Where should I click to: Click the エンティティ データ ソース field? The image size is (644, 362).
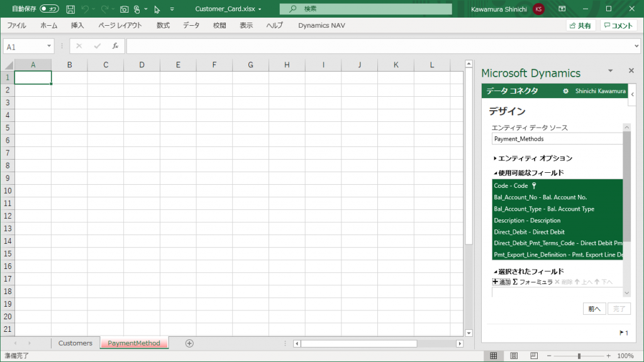(557, 139)
